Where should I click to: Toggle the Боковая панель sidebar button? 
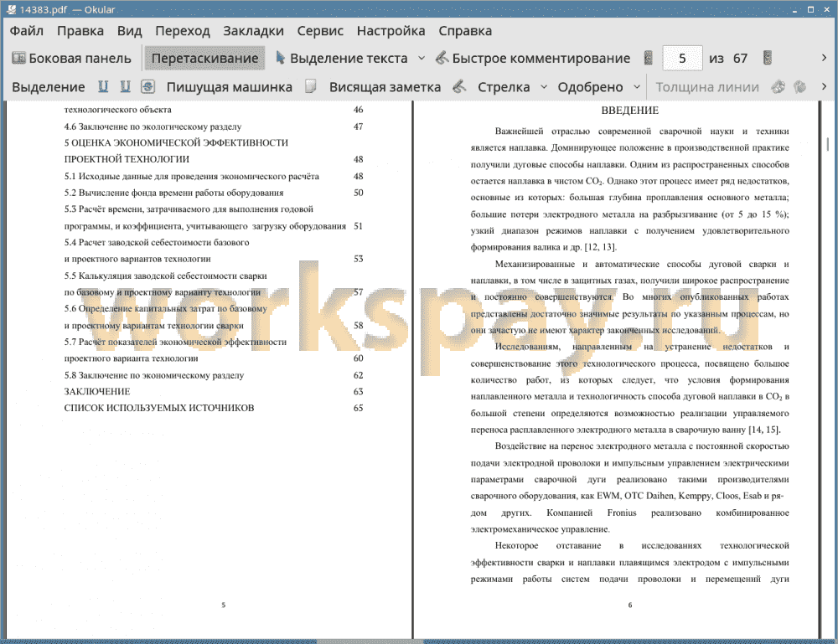[71, 59]
